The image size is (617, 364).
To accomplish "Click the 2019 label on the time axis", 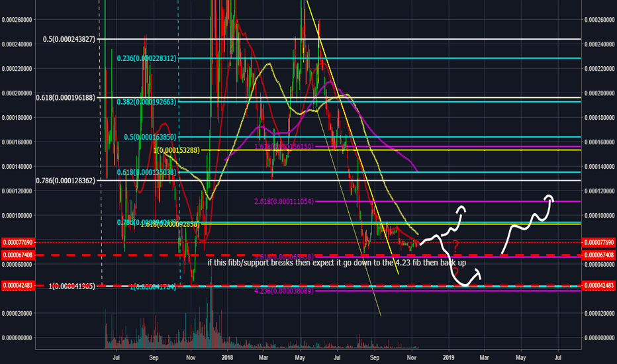I will click(x=449, y=357).
